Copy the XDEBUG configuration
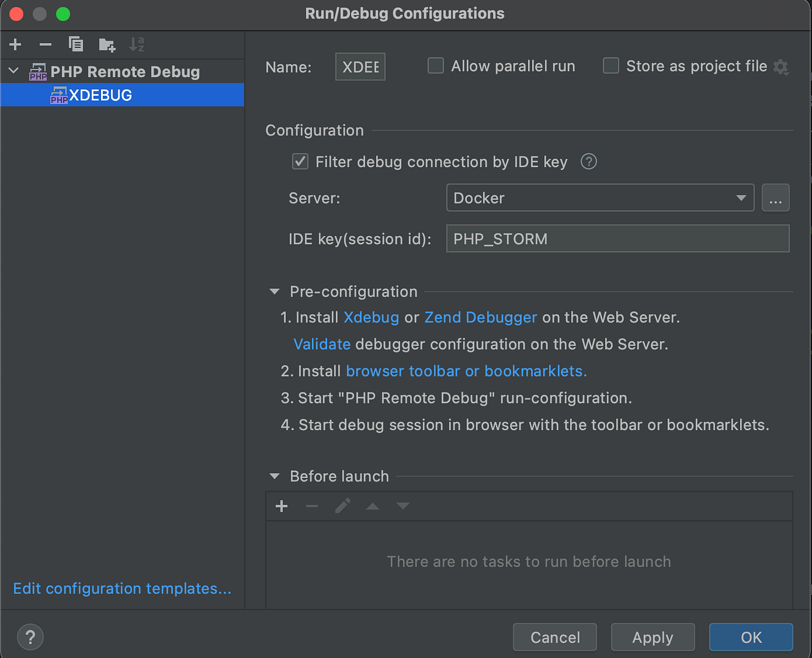812x658 pixels. tap(75, 44)
